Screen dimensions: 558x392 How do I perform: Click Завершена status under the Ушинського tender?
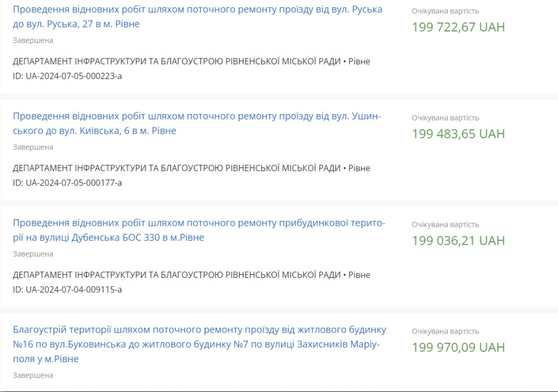tap(33, 147)
